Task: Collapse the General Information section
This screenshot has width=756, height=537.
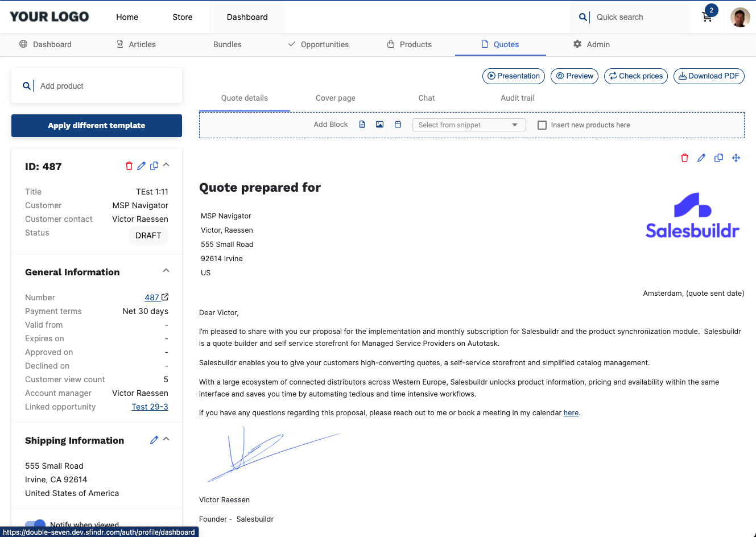Action: tap(166, 270)
